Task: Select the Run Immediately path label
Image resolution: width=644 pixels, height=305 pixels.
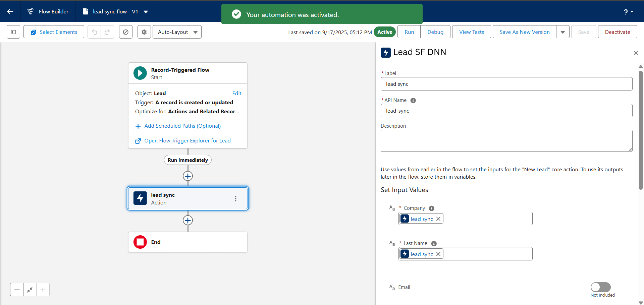Action: pos(188,160)
